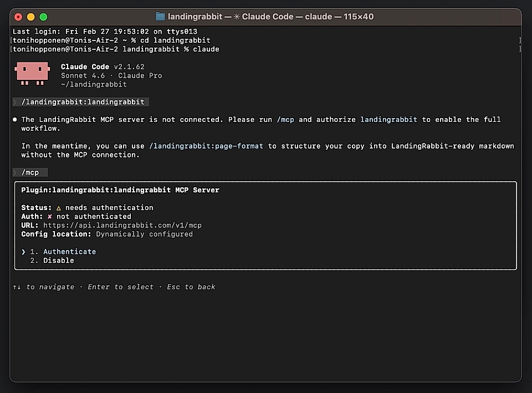Image resolution: width=532 pixels, height=393 pixels.
Task: Click the /mcp command entry
Action: coord(30,172)
